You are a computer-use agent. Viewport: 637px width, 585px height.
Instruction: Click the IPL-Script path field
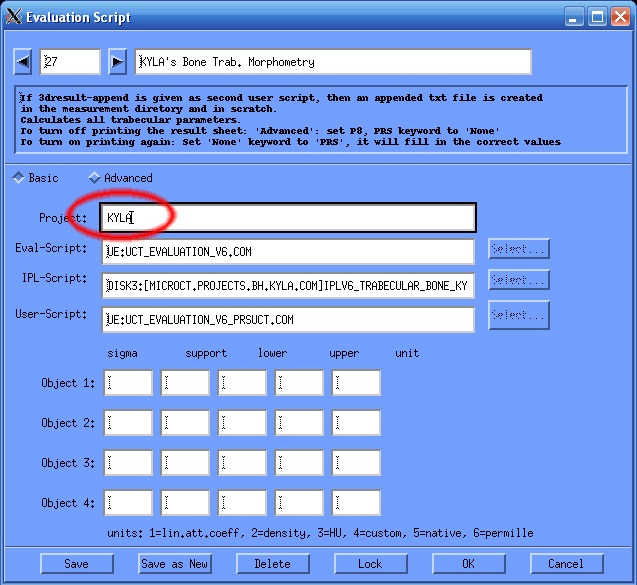(288, 286)
